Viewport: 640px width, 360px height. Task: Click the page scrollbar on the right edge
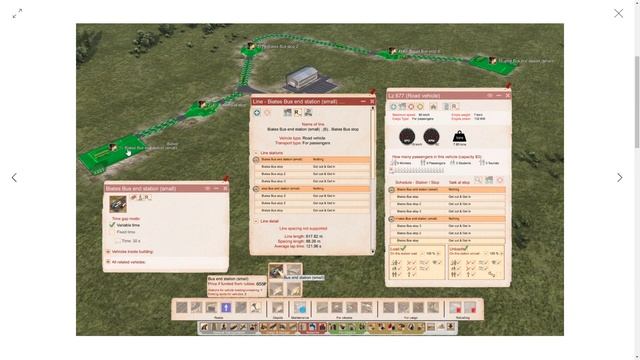637,102
